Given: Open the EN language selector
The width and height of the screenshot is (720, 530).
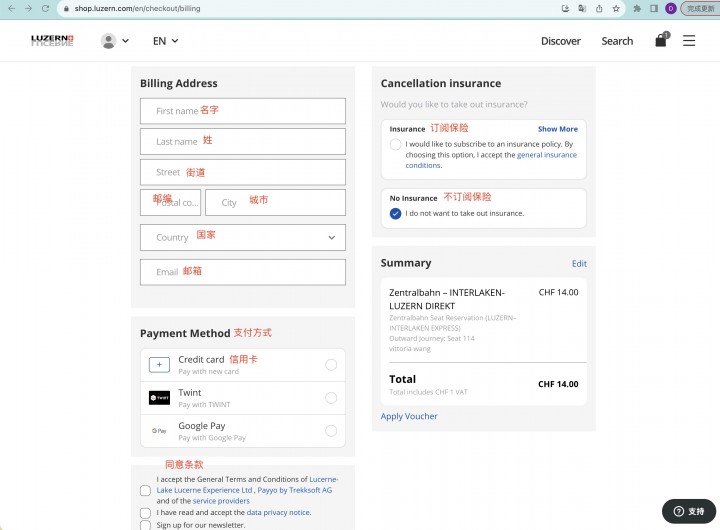Looking at the screenshot, I should [165, 41].
